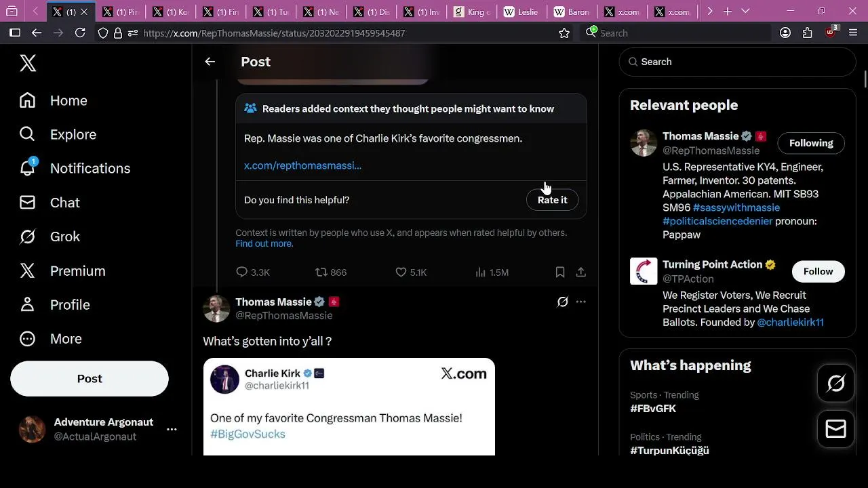Open the Find out more link
The height and width of the screenshot is (488, 868).
(264, 243)
